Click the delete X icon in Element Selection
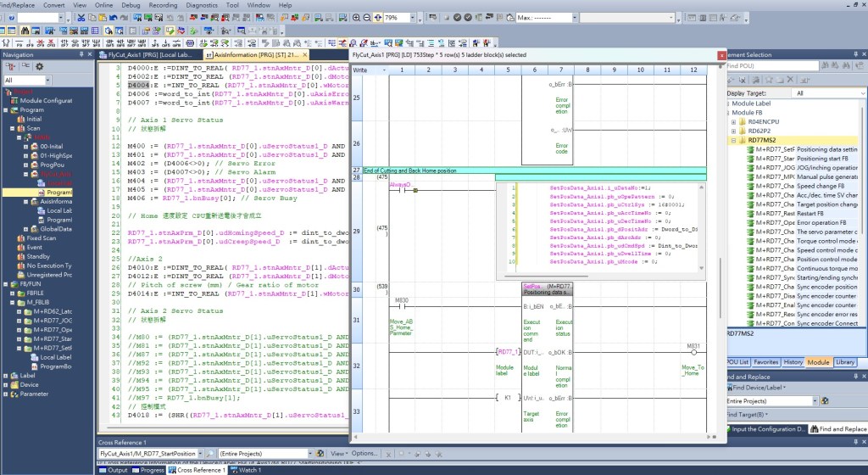Screen dimensions: 868x475 (790, 80)
